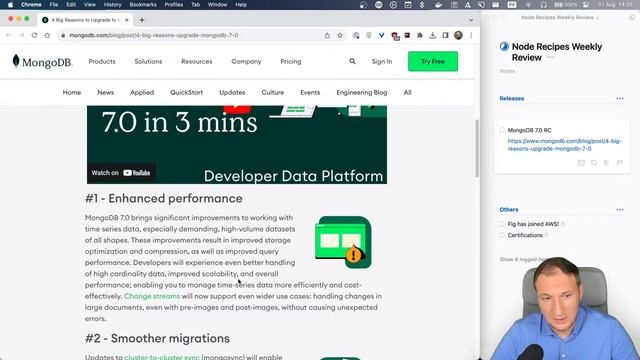Open the mongodb.com link in the to-do note
Image resolution: width=640 pixels, height=360 pixels.
pyautogui.click(x=564, y=145)
